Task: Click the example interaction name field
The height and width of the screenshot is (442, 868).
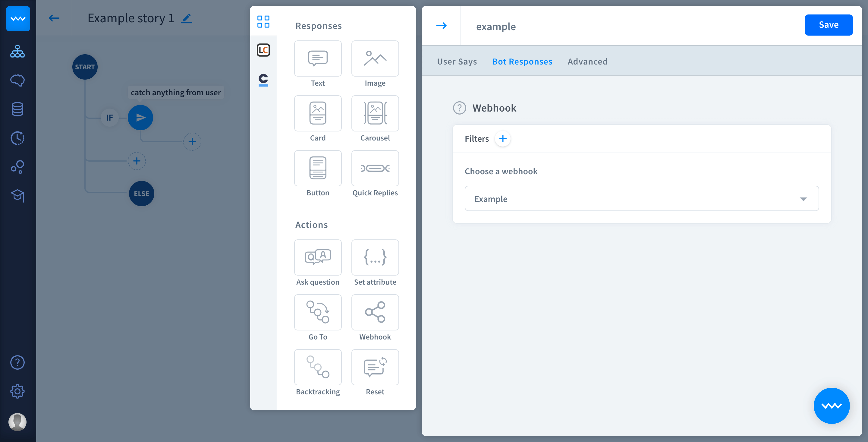Action: pos(495,27)
